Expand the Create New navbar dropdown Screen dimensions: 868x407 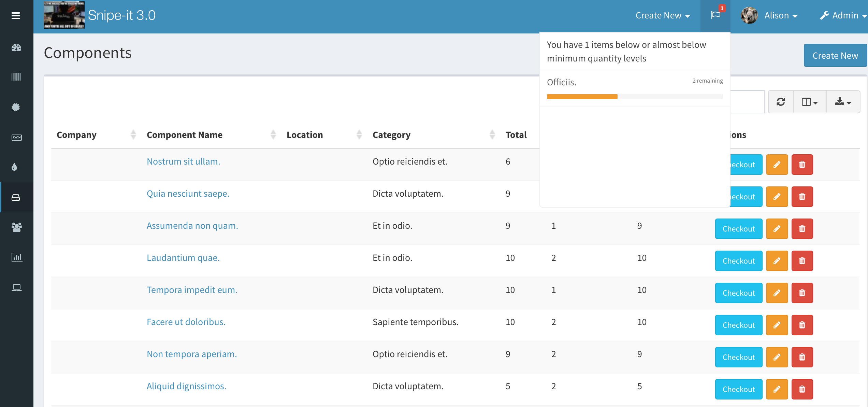(x=663, y=15)
